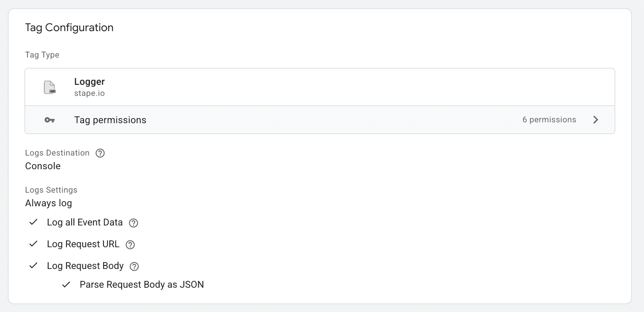Open the stape.io vendor link
Screen dimensions: 644x312
click(89, 93)
